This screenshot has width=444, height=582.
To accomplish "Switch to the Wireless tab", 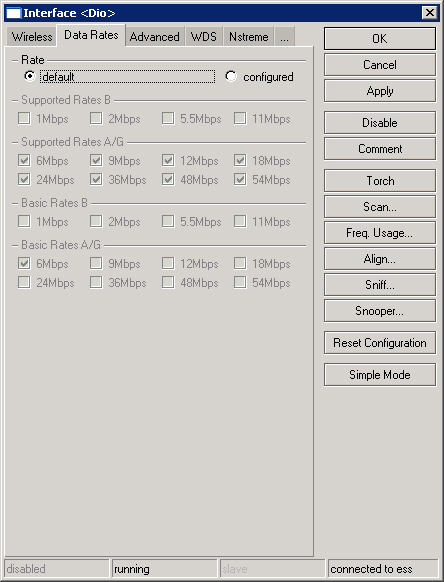I will coord(32,37).
